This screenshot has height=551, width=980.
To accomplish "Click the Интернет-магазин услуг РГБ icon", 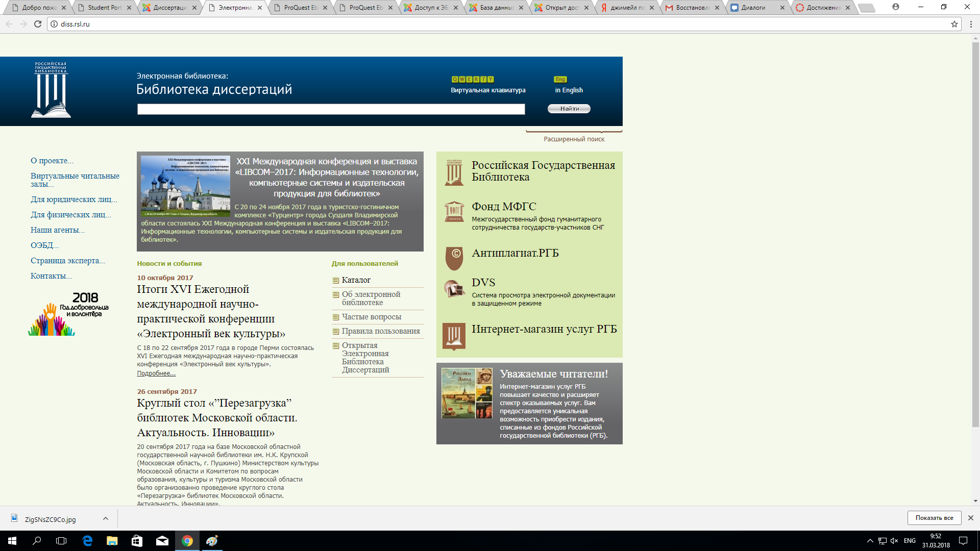I will pyautogui.click(x=454, y=336).
